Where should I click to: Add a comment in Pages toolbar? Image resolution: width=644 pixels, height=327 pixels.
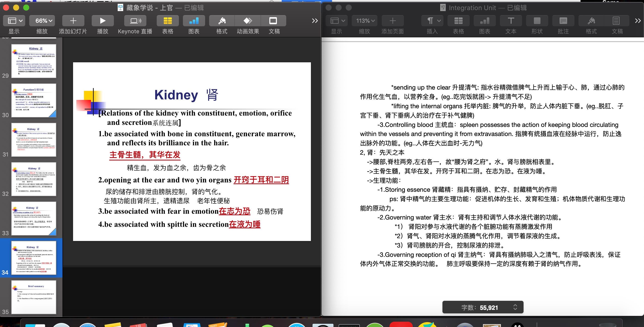click(563, 21)
